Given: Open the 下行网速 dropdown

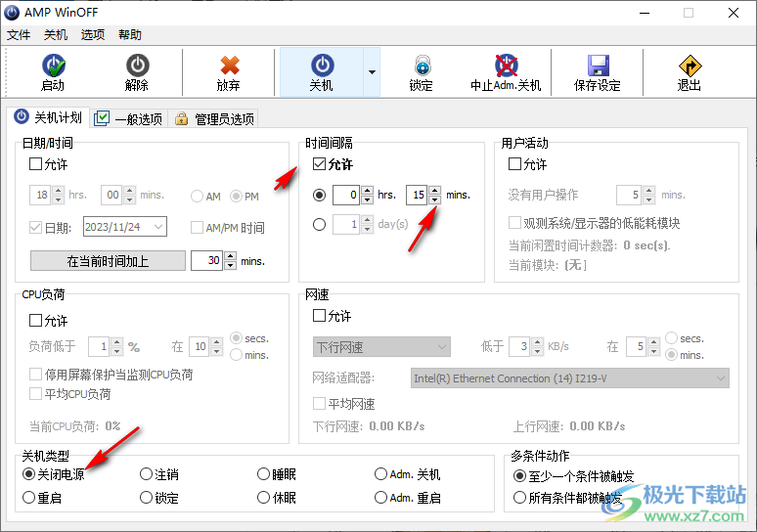Looking at the screenshot, I should pos(381,346).
